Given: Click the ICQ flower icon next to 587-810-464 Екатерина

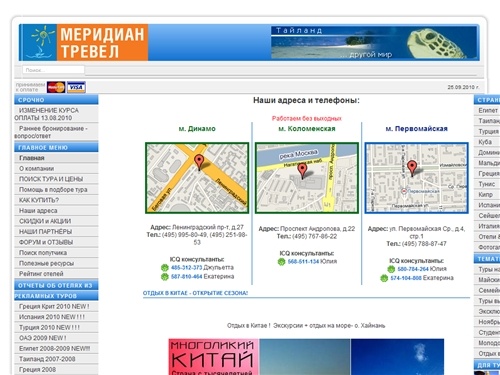Looking at the screenshot, I should (165, 277).
